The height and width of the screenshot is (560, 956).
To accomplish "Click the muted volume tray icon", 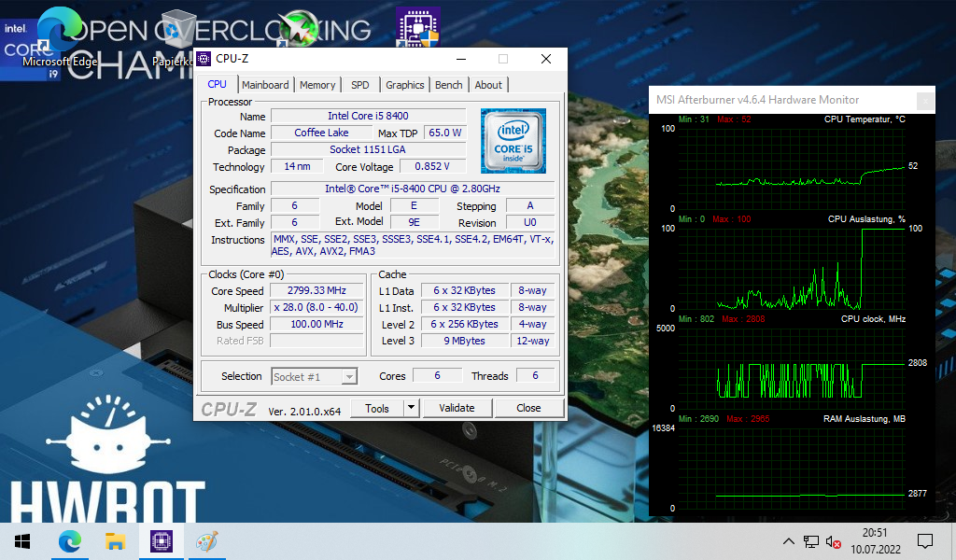I will [833, 541].
